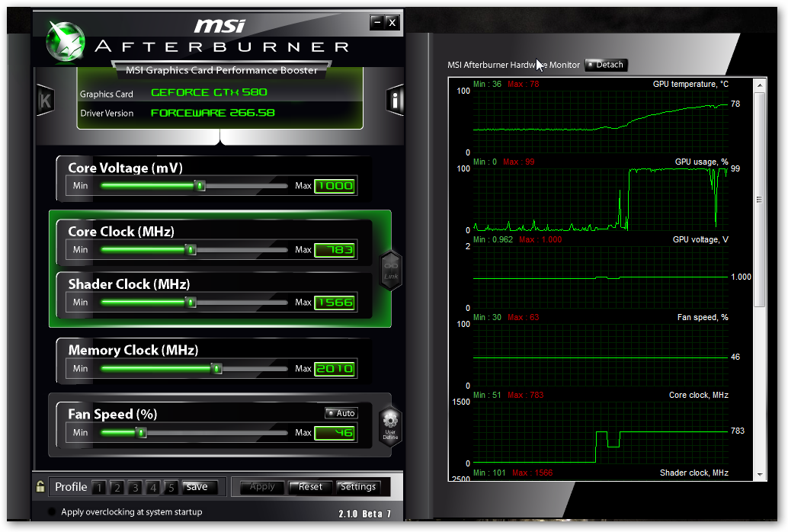Viewport: 788px width, 532px height.
Task: Click the Core clock MHz graph
Action: point(601,433)
